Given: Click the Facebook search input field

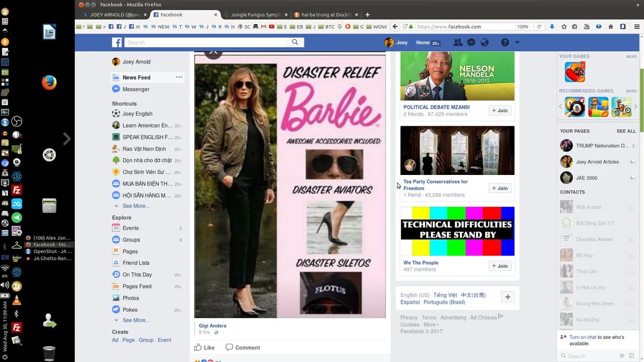Looking at the screenshot, I should click(205, 42).
